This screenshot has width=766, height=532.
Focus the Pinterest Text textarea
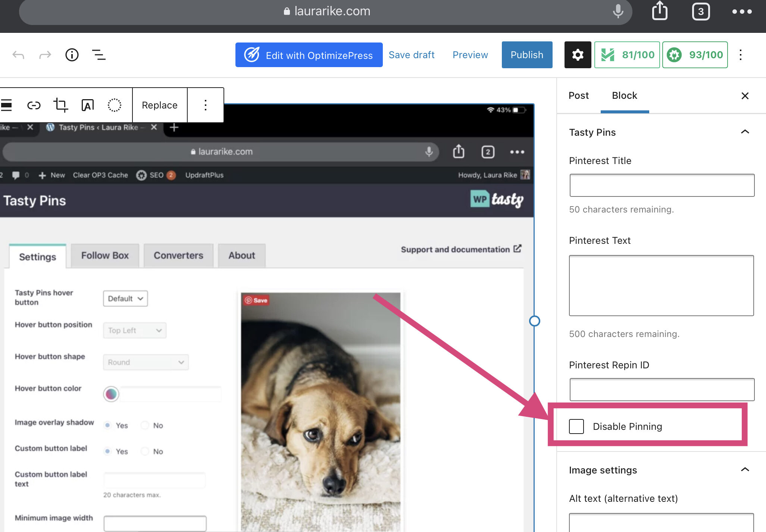point(662,286)
